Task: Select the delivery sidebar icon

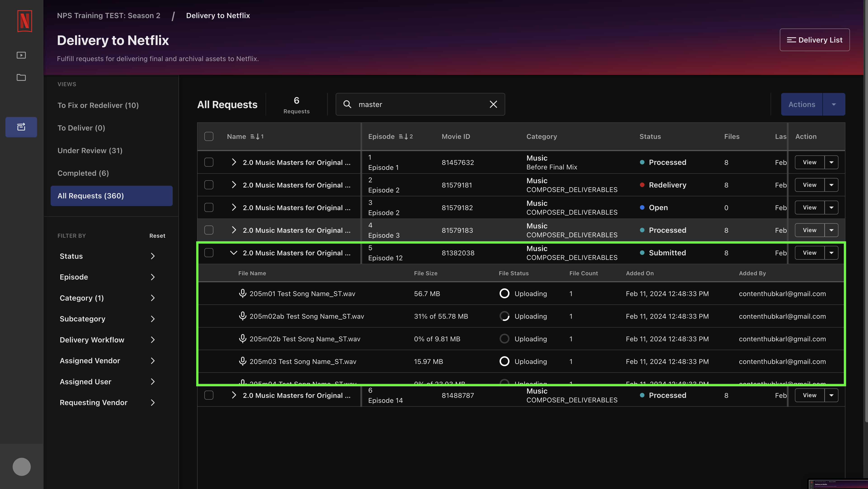Action: coord(21,127)
